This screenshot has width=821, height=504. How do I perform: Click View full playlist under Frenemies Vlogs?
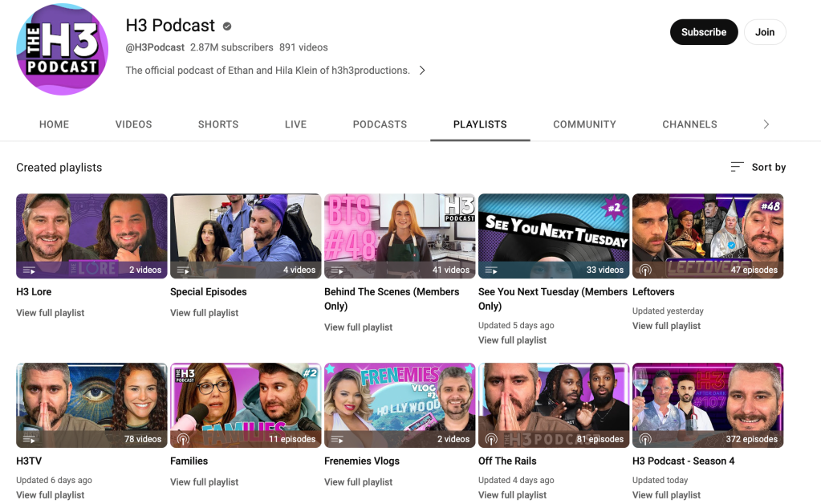[x=358, y=482]
